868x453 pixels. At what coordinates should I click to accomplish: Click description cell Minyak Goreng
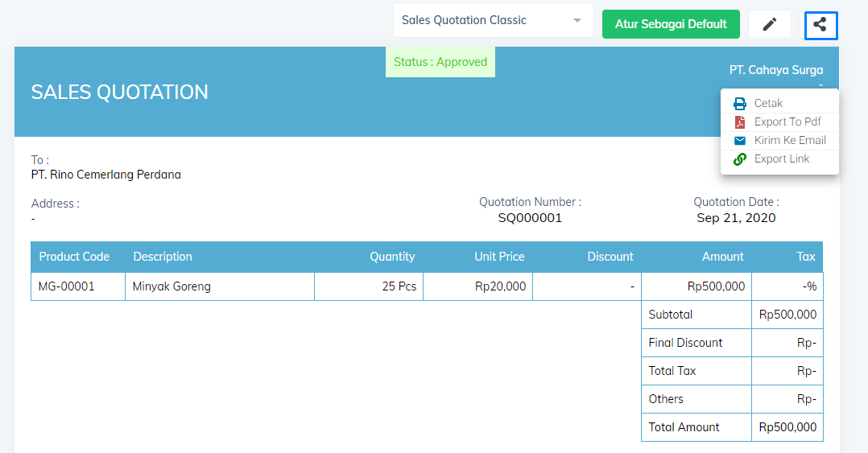(220, 286)
